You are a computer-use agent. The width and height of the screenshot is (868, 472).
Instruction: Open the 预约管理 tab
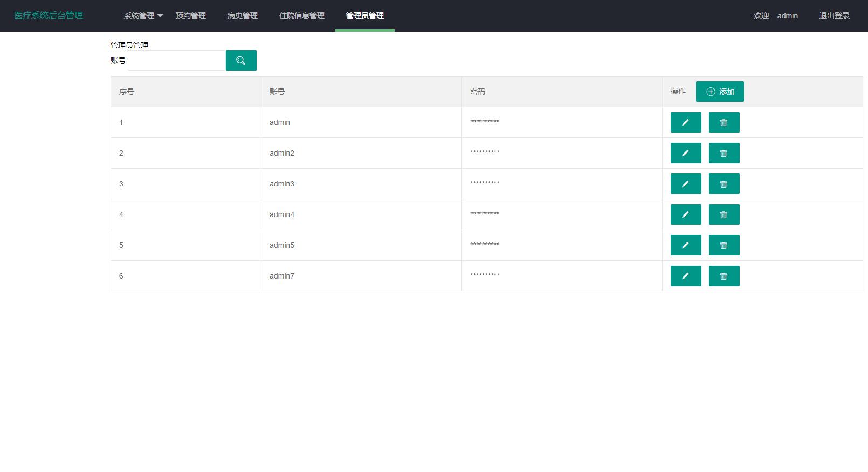click(x=191, y=16)
